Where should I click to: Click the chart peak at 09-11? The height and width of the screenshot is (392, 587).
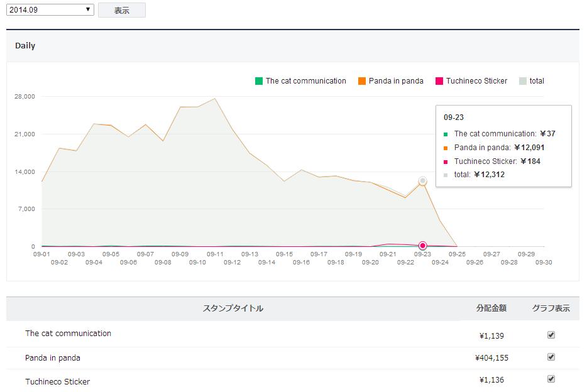[215, 99]
